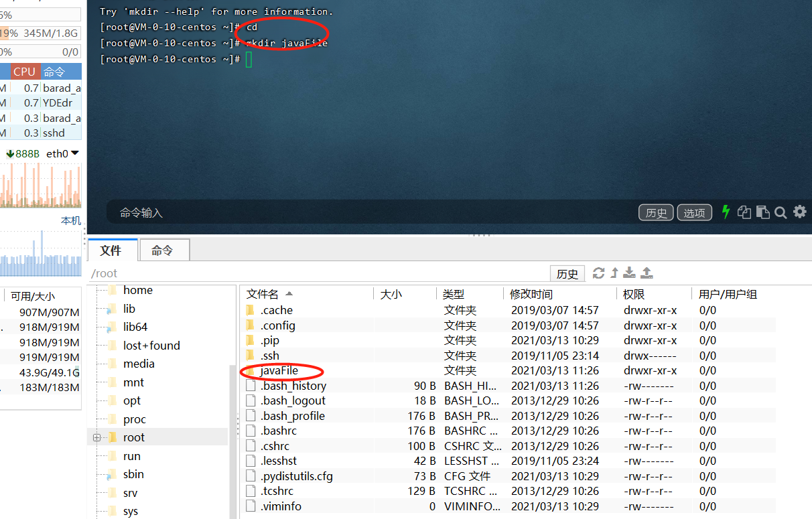Click the home folder icon in tree
The width and height of the screenshot is (812, 519).
[112, 290]
